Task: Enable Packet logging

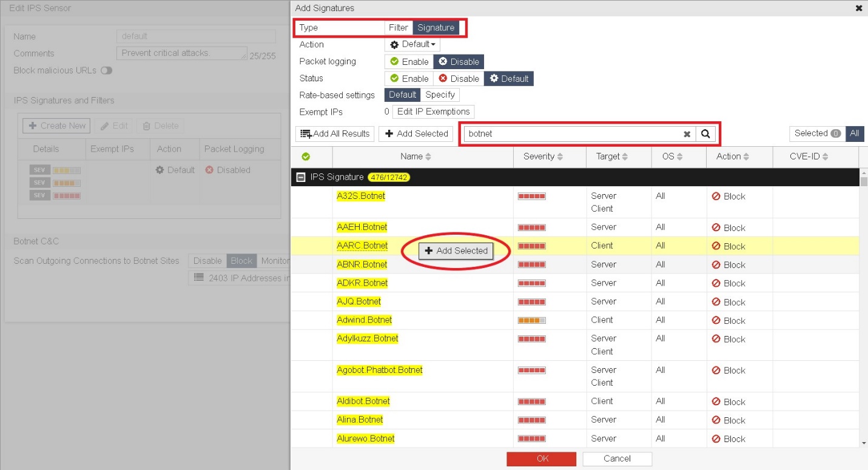Action: tap(408, 61)
